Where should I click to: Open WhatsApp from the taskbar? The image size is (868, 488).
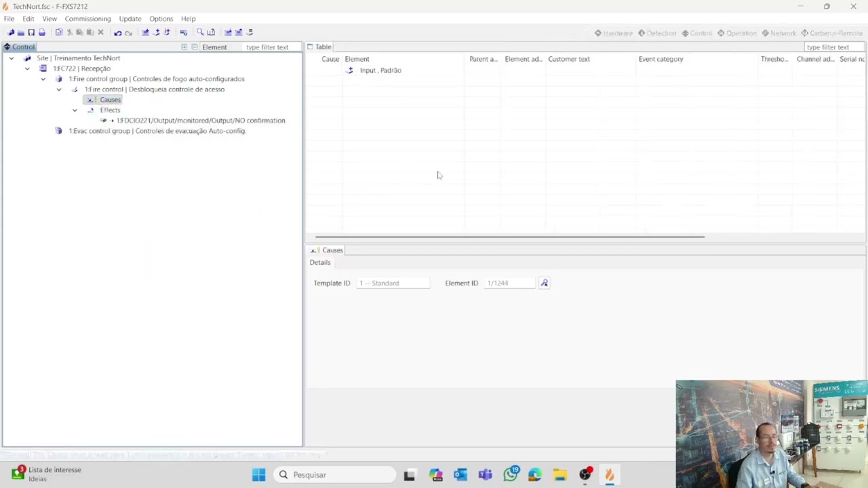pos(511,474)
